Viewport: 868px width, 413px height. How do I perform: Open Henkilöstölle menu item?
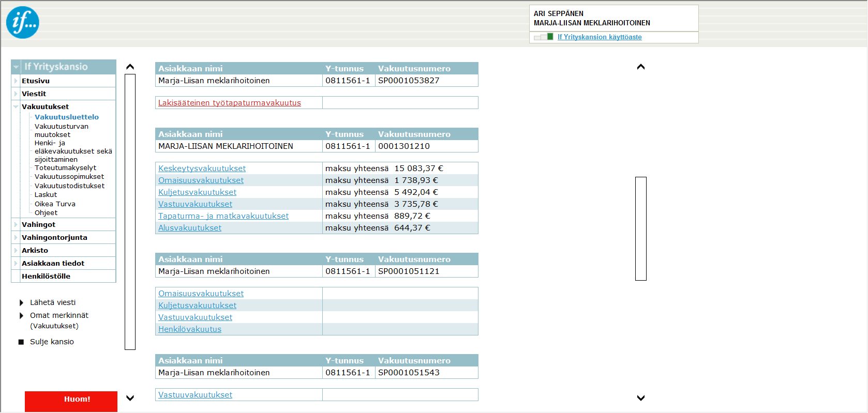tap(46, 276)
